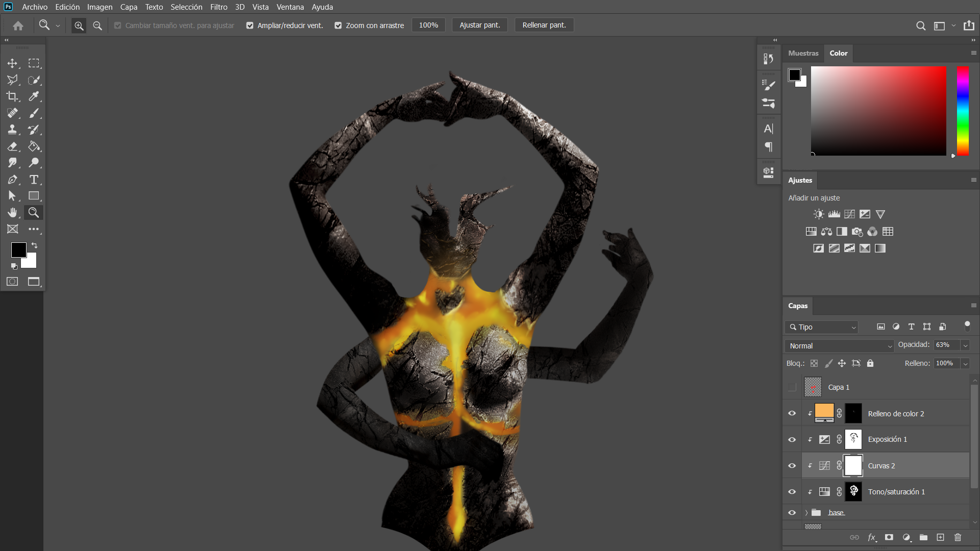Select the Crop tool
The height and width of the screenshot is (551, 980).
click(x=12, y=96)
